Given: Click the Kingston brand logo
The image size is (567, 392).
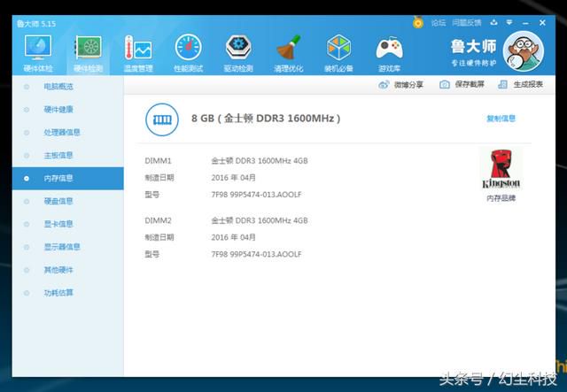Looking at the screenshot, I should (501, 169).
